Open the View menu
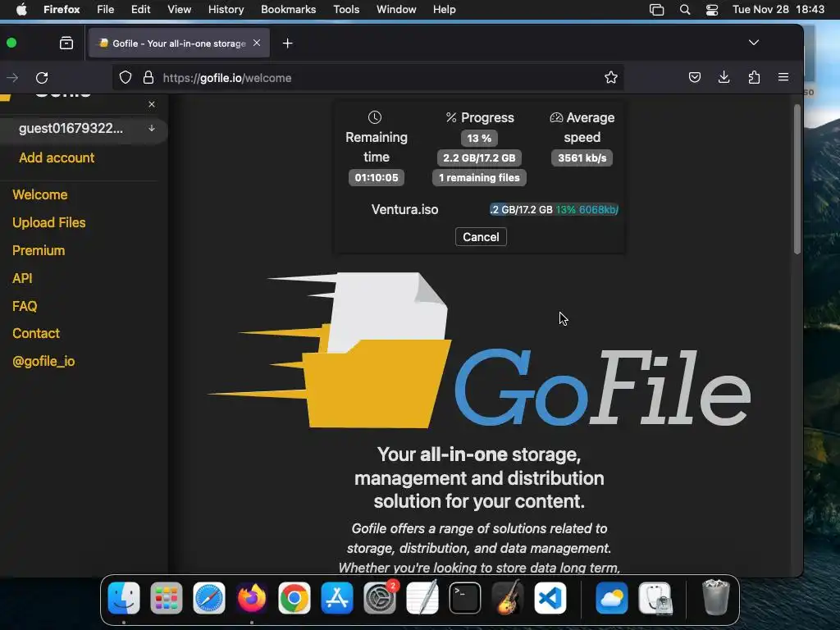 tap(179, 10)
